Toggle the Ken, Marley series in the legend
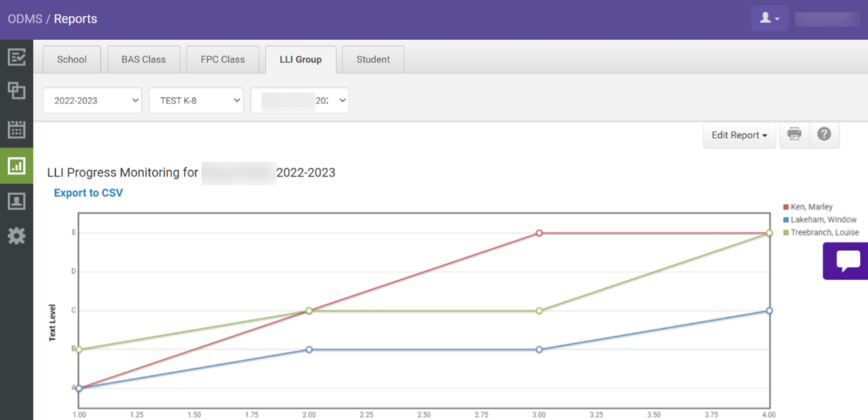This screenshot has height=420, width=868. 811,206
